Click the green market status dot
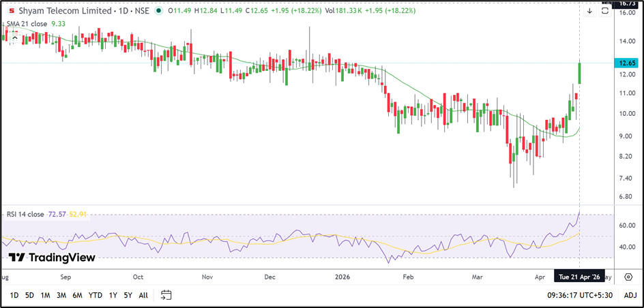Viewport: 644px width, 308px height. coord(159,11)
